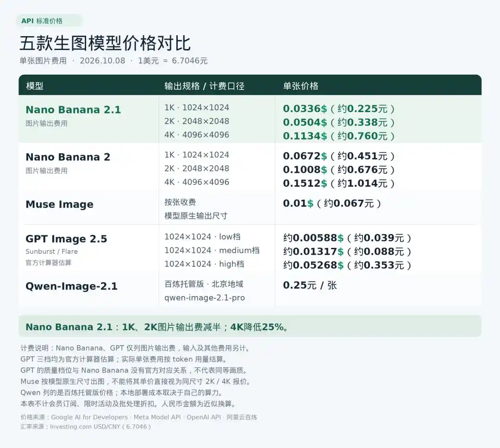Image resolution: width=500 pixels, height=448 pixels.
Task: Click the "1024×1024 · medium档" spec
Action: coord(212,251)
